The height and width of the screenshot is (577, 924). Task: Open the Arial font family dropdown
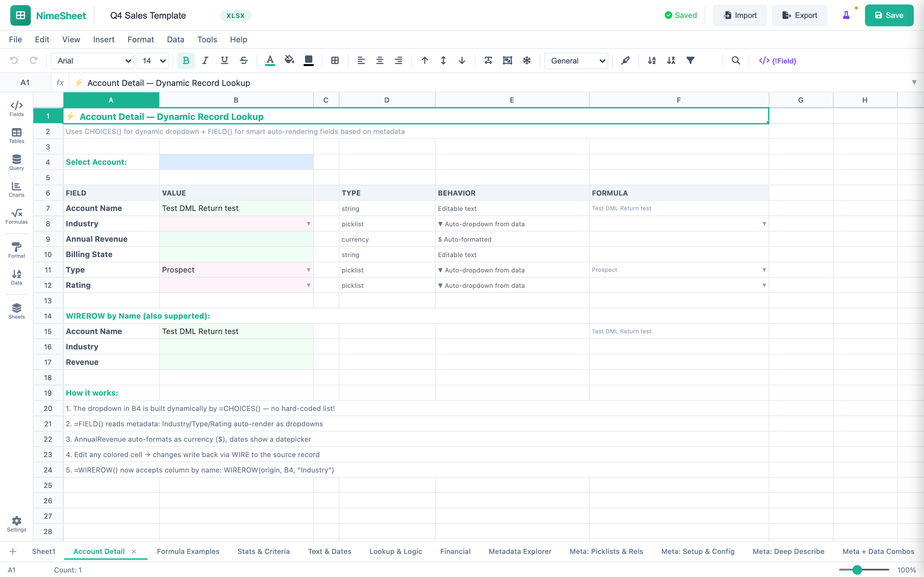(x=92, y=60)
